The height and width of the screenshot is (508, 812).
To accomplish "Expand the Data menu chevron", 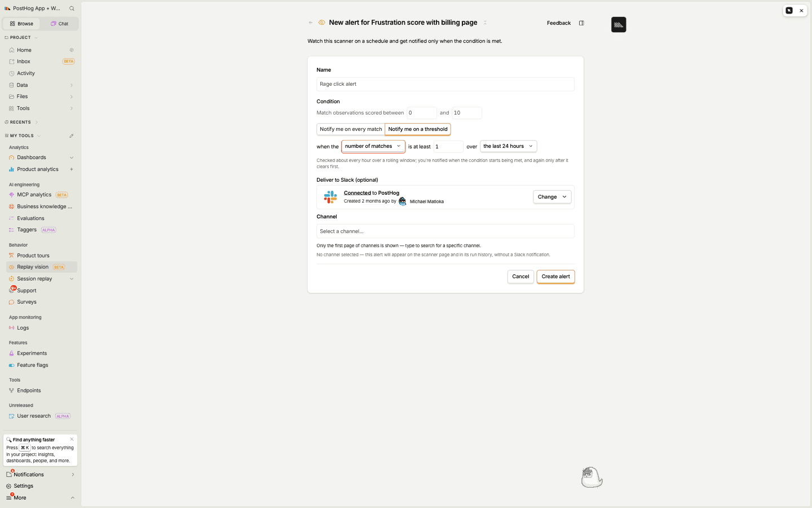I will coord(72,85).
